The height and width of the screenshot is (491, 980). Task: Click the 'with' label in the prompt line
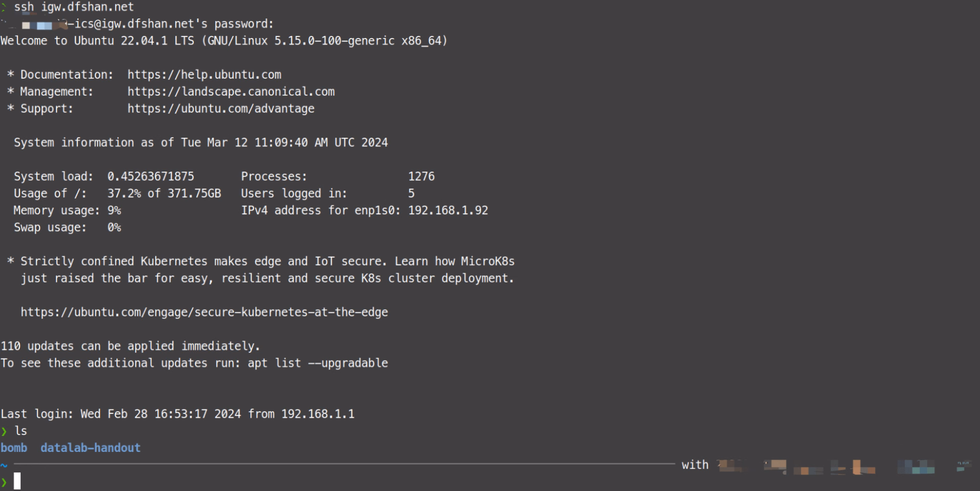695,465
